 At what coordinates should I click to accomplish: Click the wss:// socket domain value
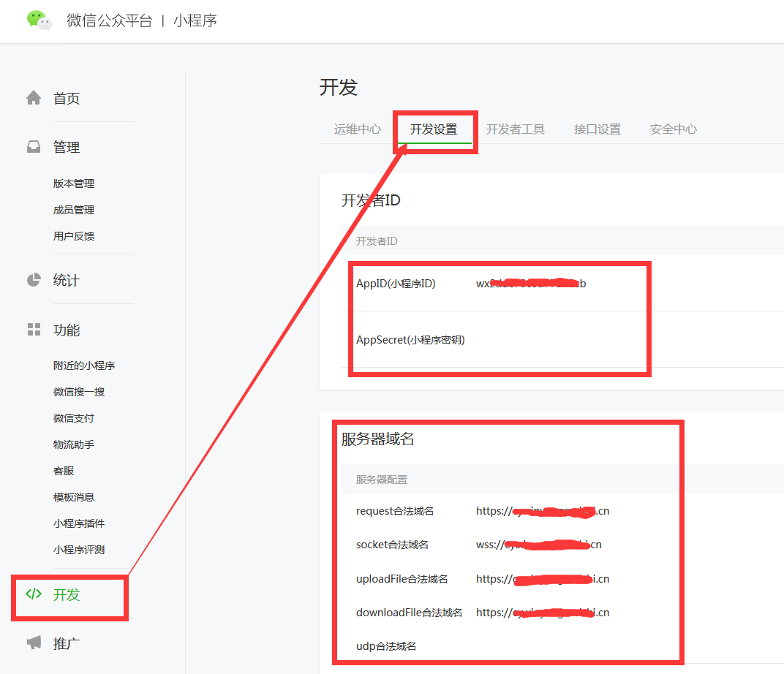click(539, 544)
